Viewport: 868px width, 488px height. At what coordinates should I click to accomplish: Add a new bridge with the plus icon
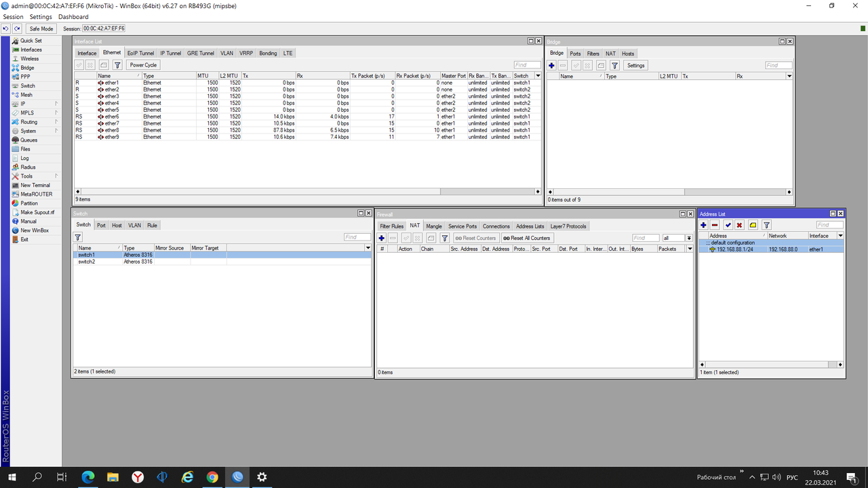click(551, 66)
